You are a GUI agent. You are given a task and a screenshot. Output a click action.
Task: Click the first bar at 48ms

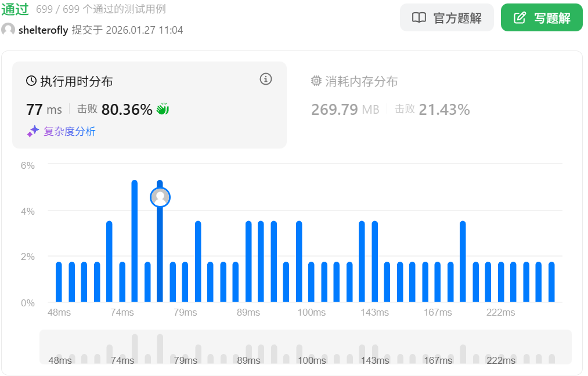coord(59,282)
